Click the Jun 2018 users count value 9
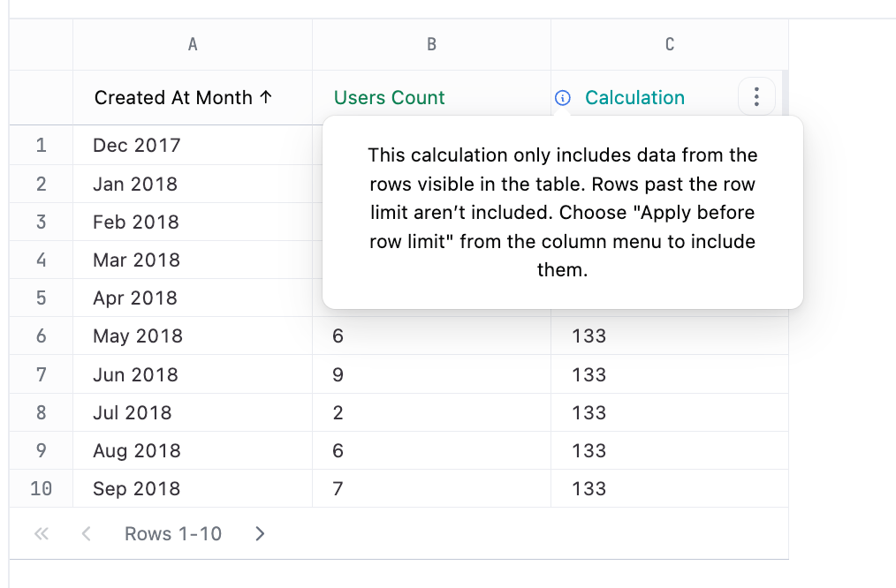The height and width of the screenshot is (588, 896). pyautogui.click(x=431, y=374)
